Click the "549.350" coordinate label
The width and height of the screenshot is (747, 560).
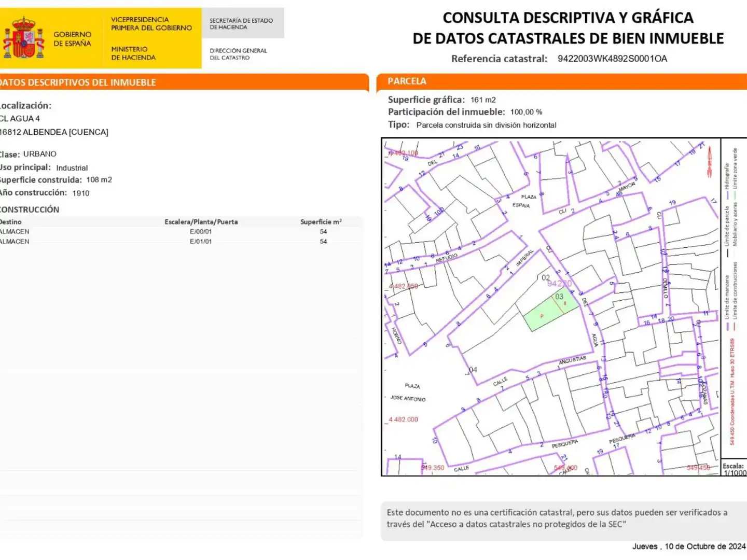pos(433,468)
